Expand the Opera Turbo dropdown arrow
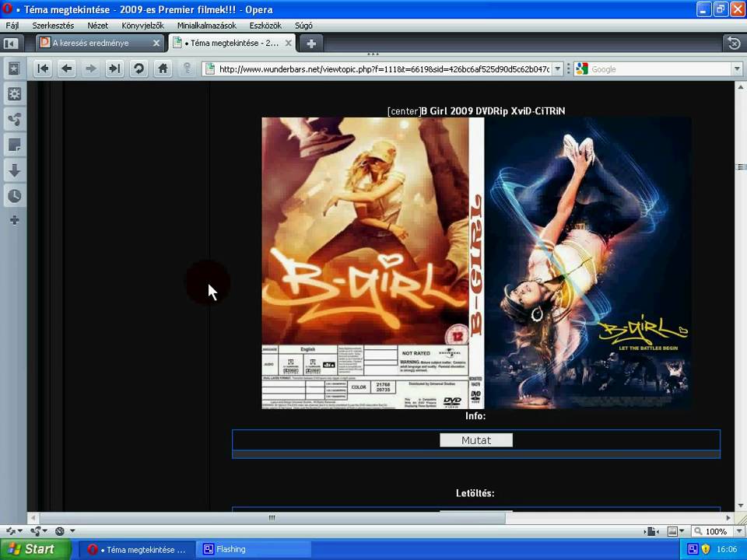The height and width of the screenshot is (560, 747). click(72, 531)
